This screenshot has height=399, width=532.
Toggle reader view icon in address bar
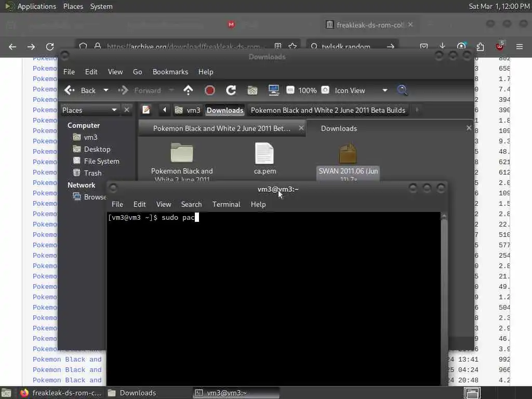pos(278,46)
